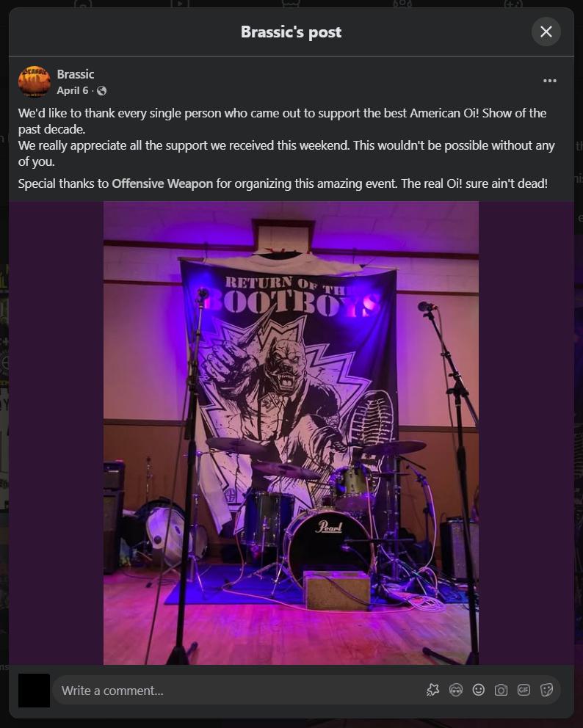The image size is (583, 728).
Task: Open the sticker picker in comment box
Action: [546, 691]
